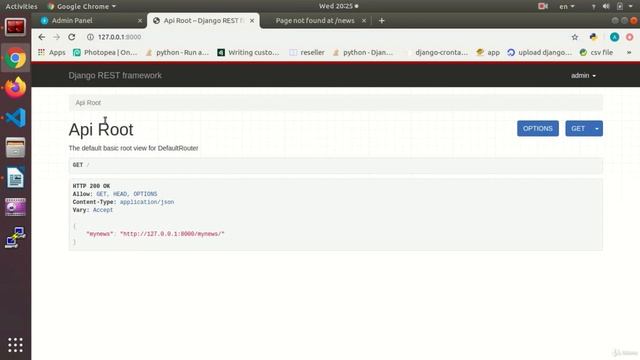Switch to Page not found at /news tab
The height and width of the screenshot is (360, 640).
coord(315,20)
